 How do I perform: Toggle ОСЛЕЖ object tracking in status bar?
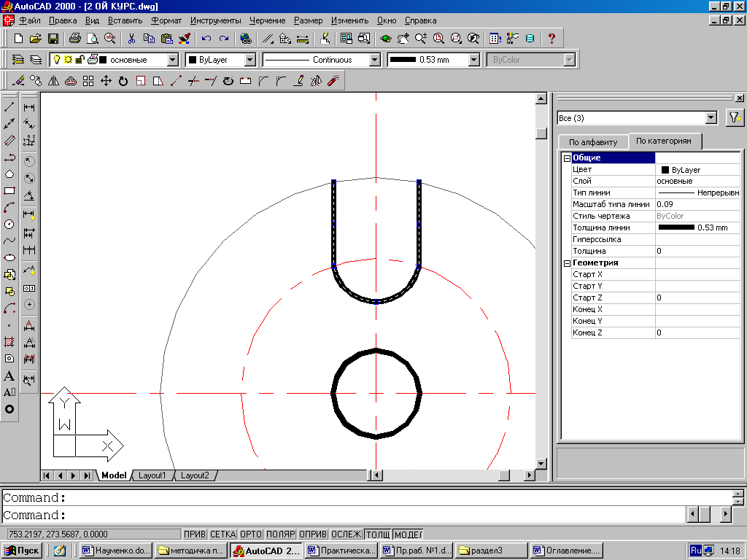click(x=347, y=534)
